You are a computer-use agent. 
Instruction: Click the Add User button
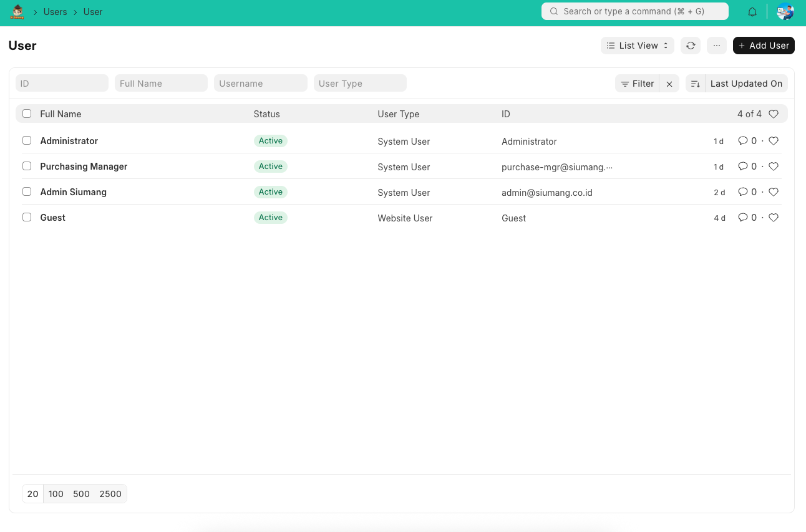[x=764, y=46]
